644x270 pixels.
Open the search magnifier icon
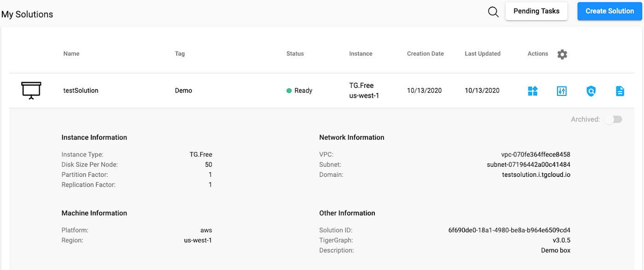click(493, 12)
